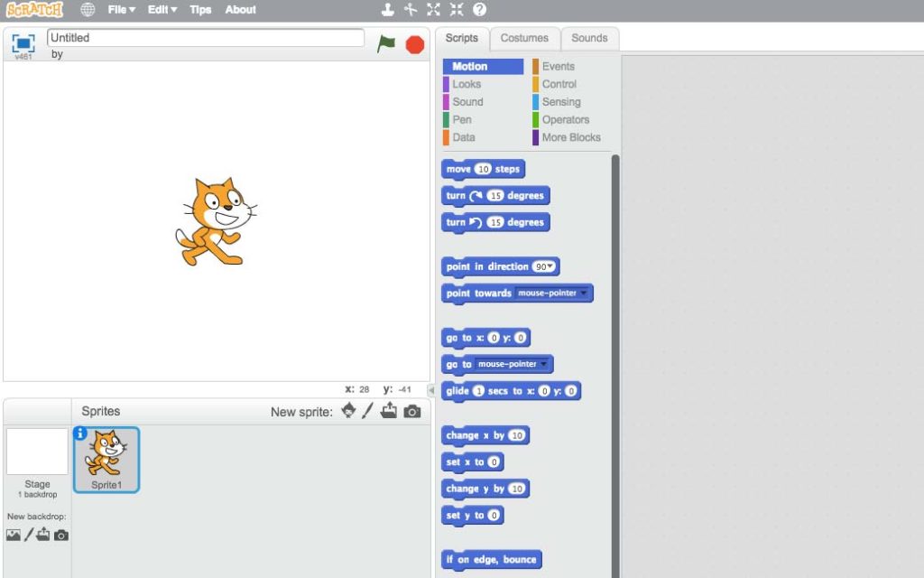Click value in change x by block

click(x=517, y=436)
